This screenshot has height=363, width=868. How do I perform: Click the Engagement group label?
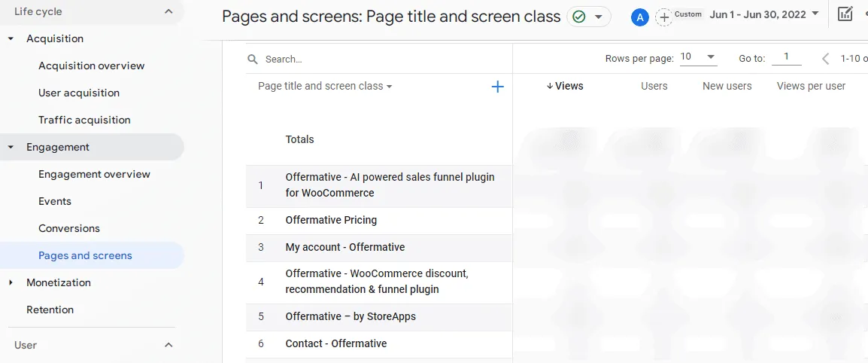(x=58, y=148)
